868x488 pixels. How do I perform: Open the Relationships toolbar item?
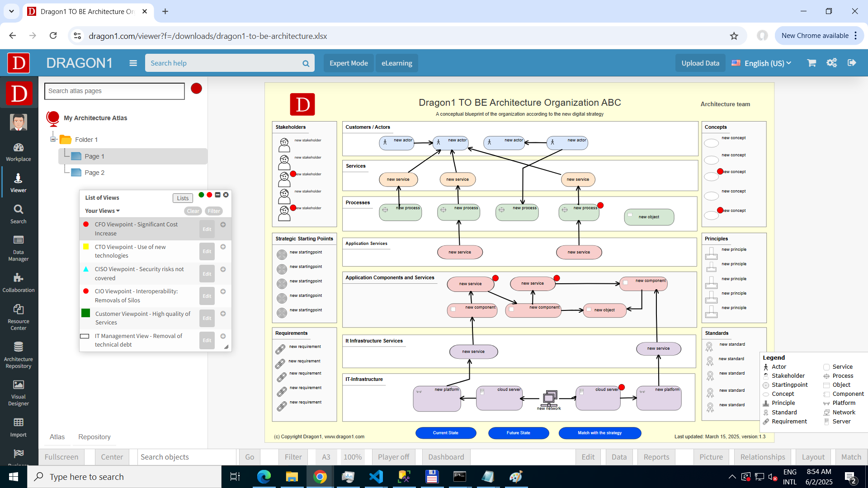click(763, 457)
